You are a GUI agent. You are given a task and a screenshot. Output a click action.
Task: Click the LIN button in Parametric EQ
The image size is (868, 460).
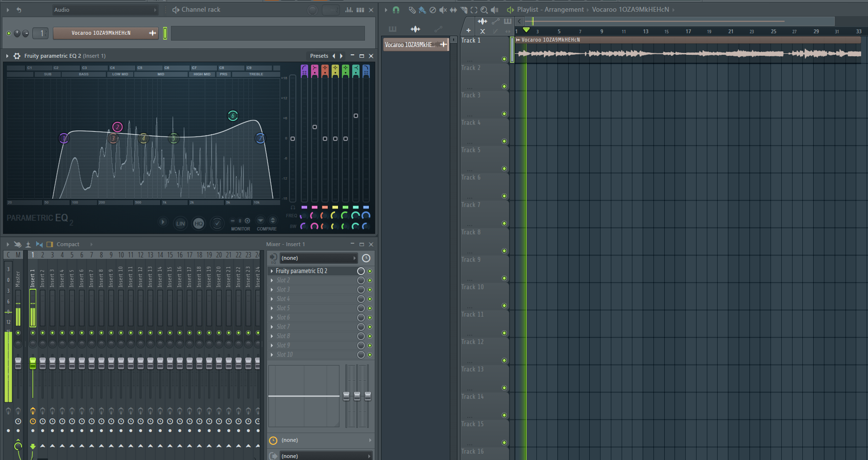(x=180, y=224)
